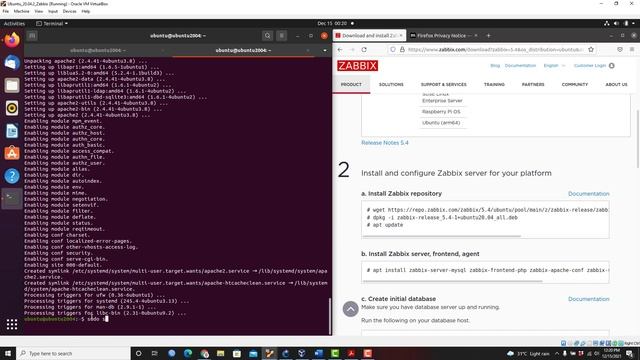This screenshot has height=360, width=640.
Task: Switch to the first terminal tab
Action: pyautogui.click(x=98, y=50)
